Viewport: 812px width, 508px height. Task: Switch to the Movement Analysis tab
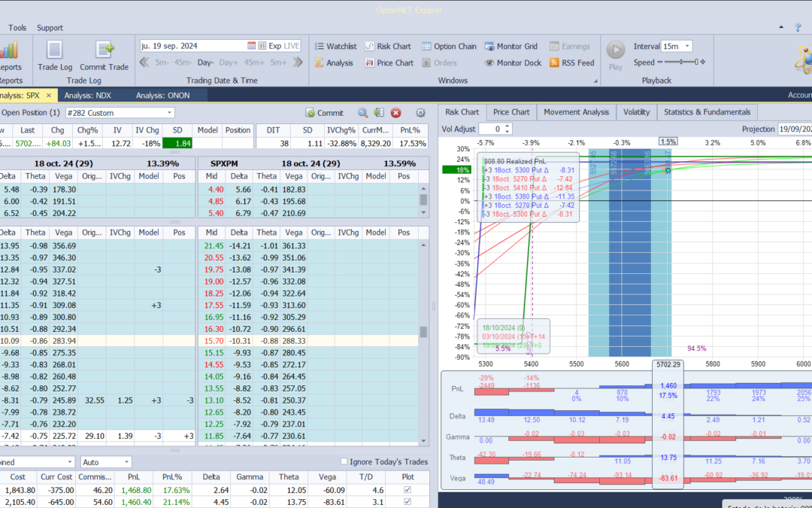577,112
